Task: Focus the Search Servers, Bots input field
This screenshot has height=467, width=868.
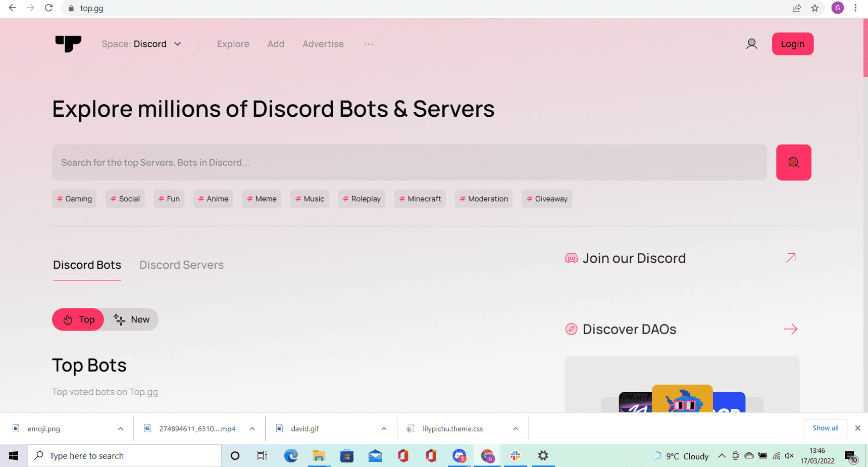Action: [x=409, y=162]
